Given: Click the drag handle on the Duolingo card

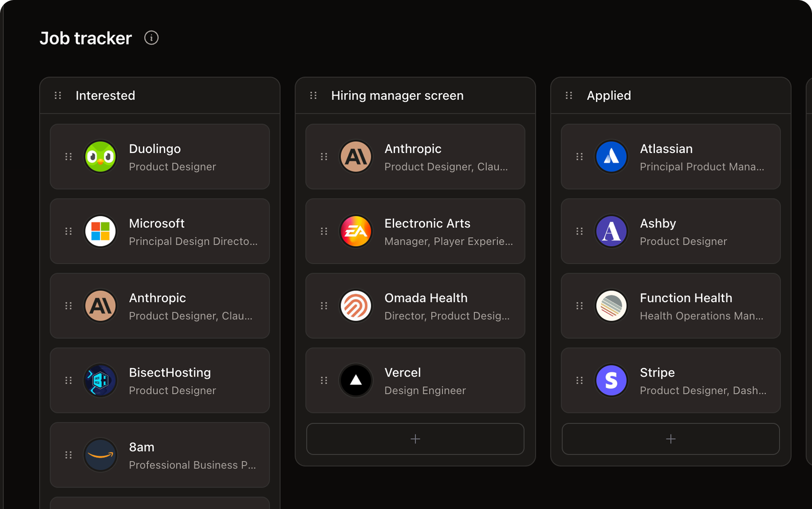Looking at the screenshot, I should 69,156.
